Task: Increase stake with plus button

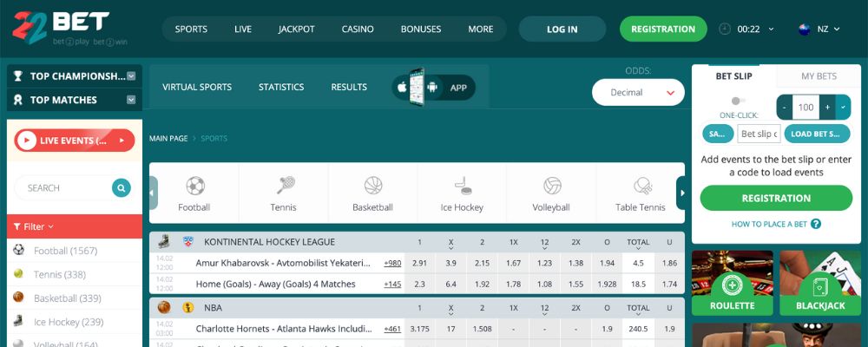Action: click(827, 108)
